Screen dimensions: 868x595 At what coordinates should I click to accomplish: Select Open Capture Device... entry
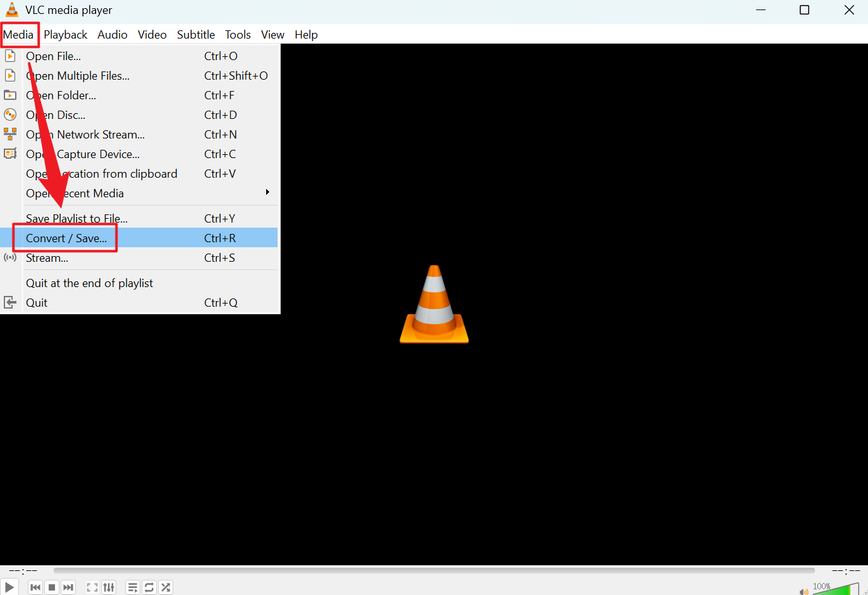[139, 154]
